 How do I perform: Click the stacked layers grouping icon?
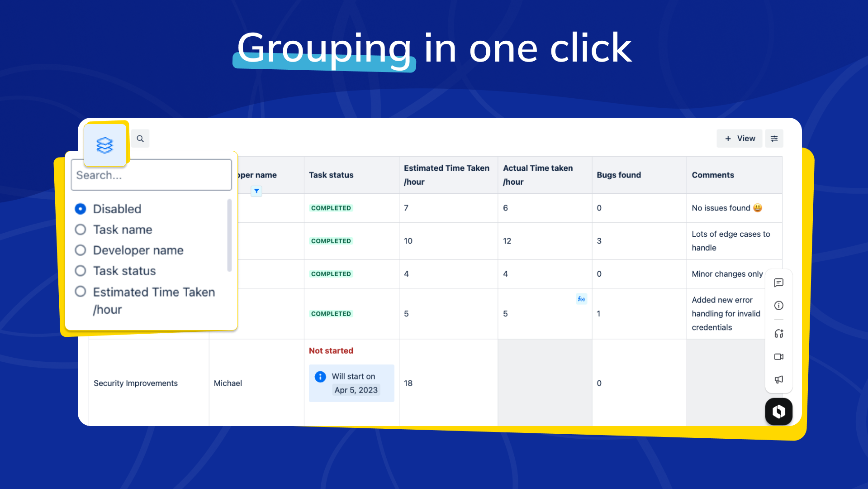pos(104,145)
